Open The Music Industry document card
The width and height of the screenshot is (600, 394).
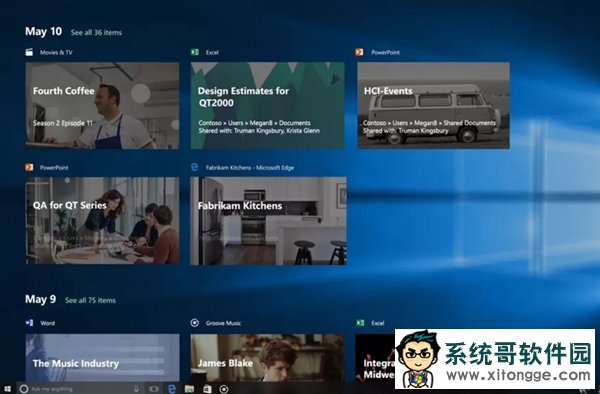tap(102, 358)
